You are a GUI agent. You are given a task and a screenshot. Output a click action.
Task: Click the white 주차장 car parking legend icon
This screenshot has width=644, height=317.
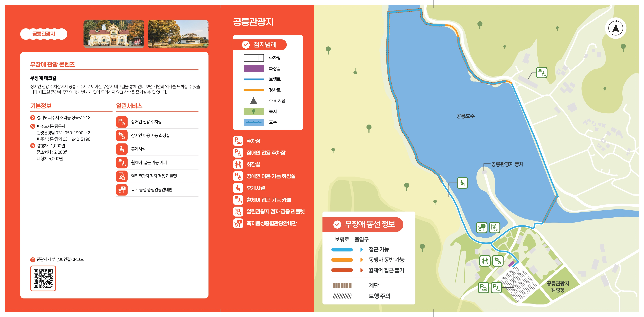pos(238,141)
